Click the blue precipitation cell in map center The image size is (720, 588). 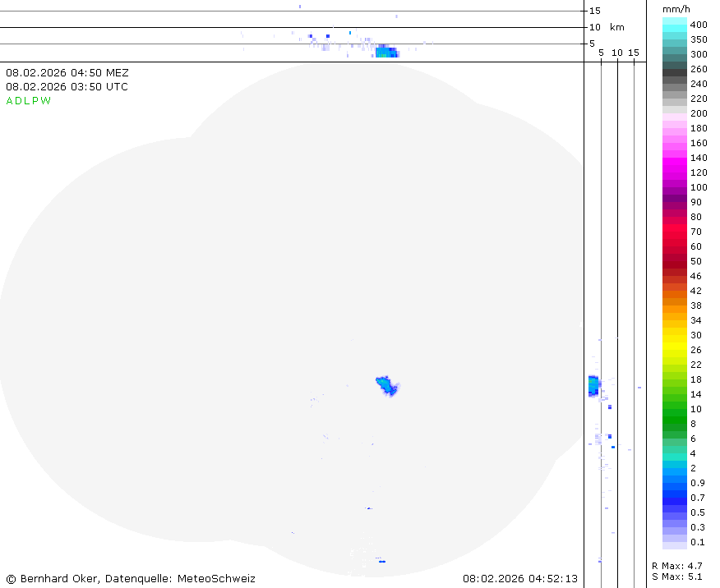(386, 384)
